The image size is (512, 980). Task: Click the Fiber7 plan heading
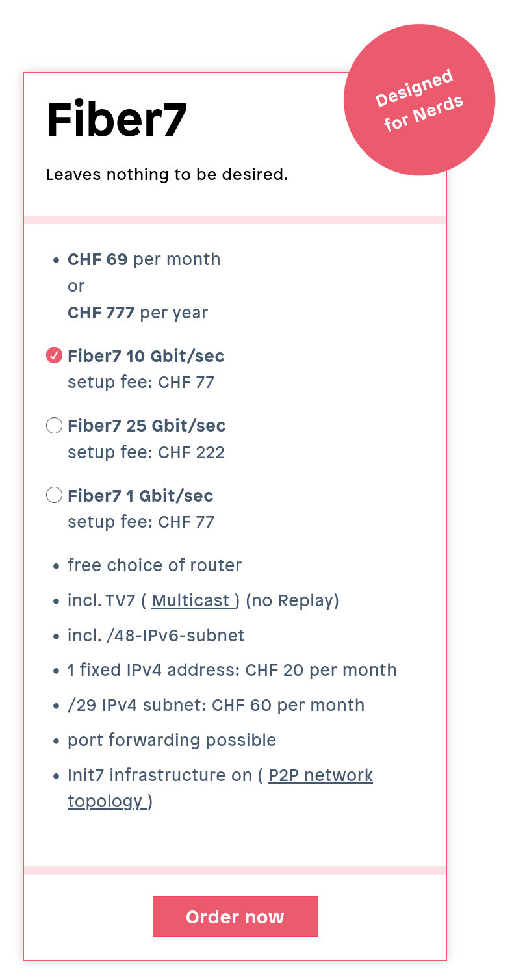(x=117, y=120)
